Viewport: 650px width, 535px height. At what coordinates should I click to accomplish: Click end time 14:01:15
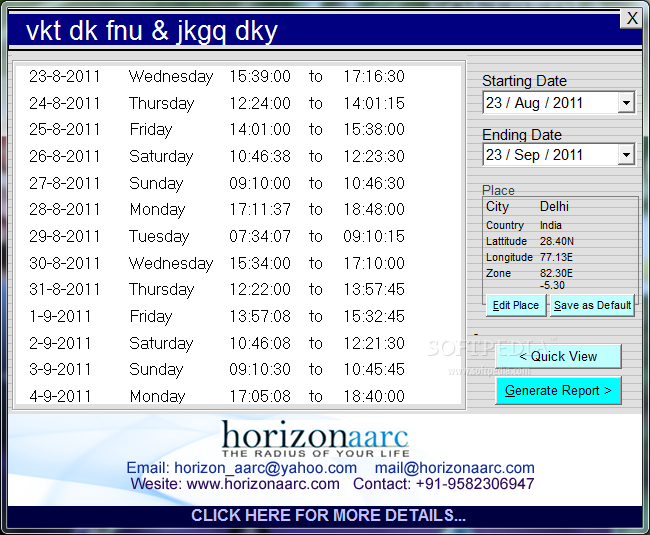click(374, 103)
